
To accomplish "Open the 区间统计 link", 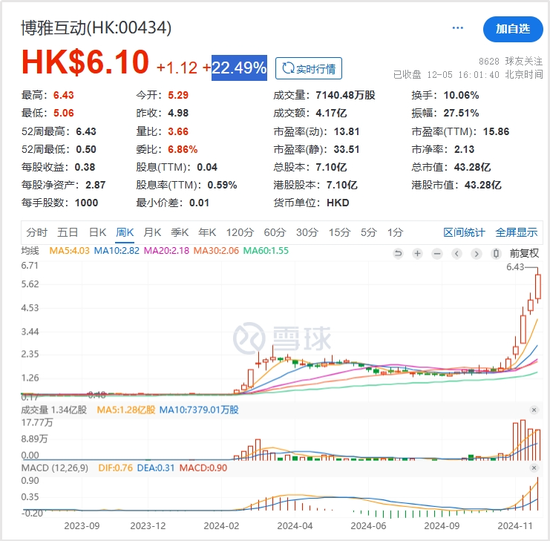I will 464,232.
